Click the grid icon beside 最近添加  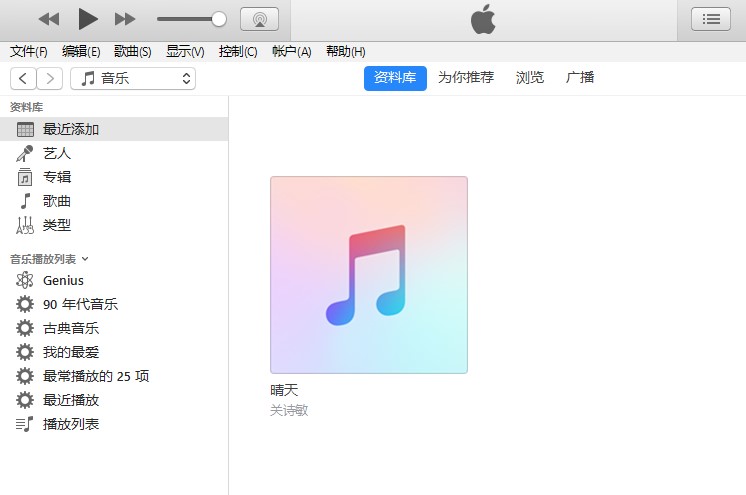coord(25,129)
